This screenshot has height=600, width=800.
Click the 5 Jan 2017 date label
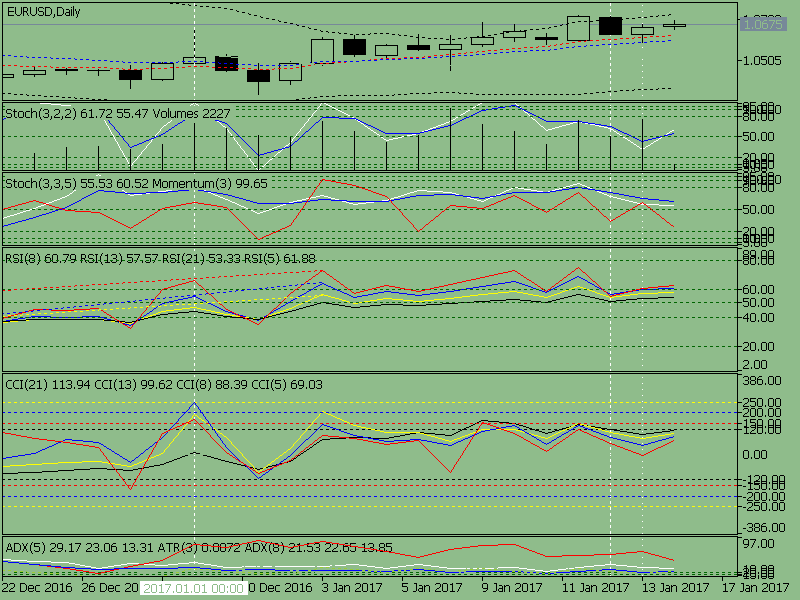point(432,588)
